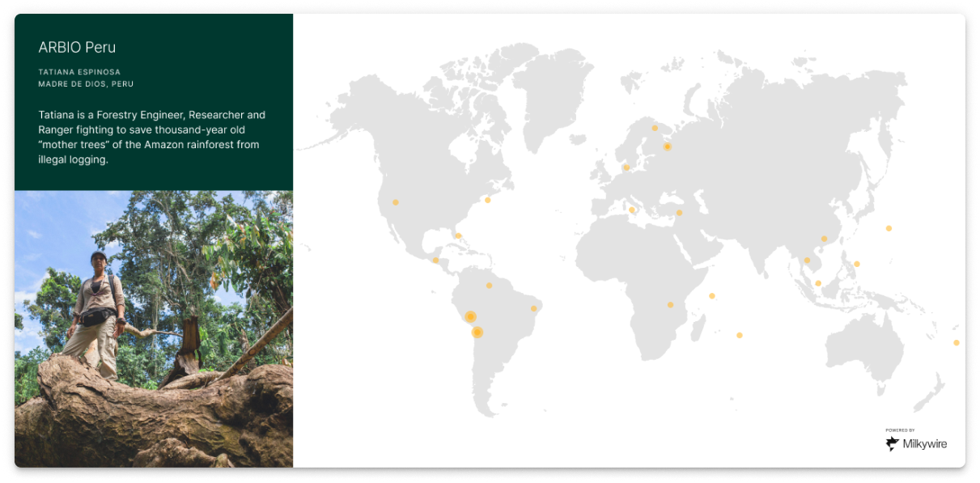
Task: Select the large highlighted marker in Peru
Action: click(470, 316)
